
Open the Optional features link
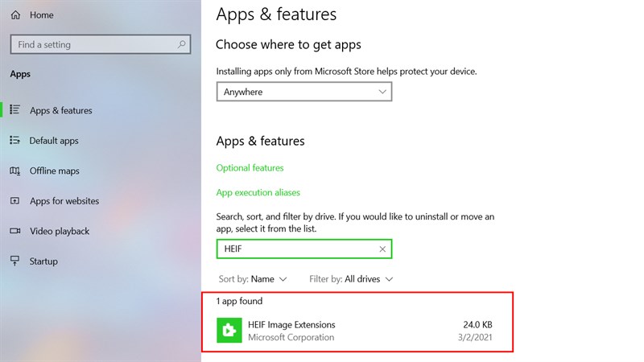pyautogui.click(x=250, y=168)
